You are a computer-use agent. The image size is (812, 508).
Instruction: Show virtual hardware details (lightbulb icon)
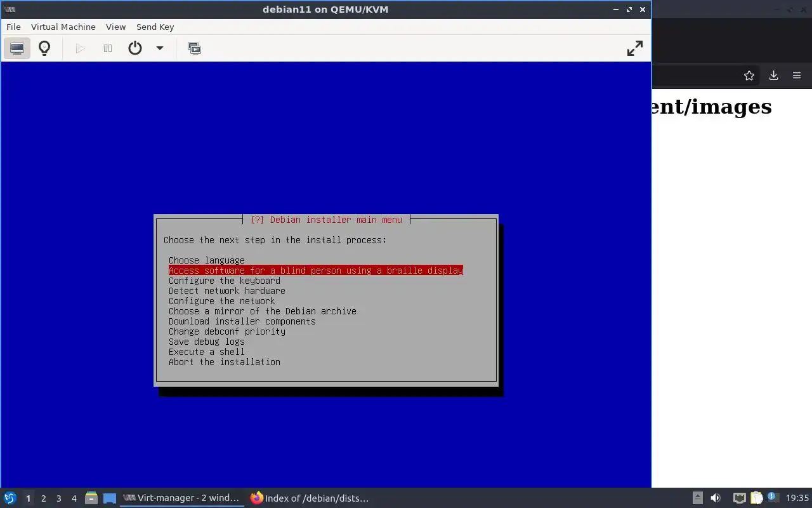coord(44,48)
